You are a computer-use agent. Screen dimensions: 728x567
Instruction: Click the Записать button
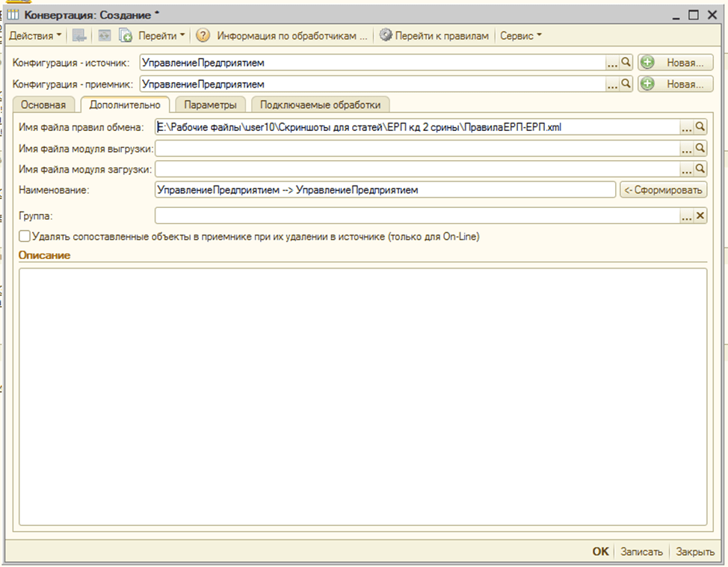[641, 551]
